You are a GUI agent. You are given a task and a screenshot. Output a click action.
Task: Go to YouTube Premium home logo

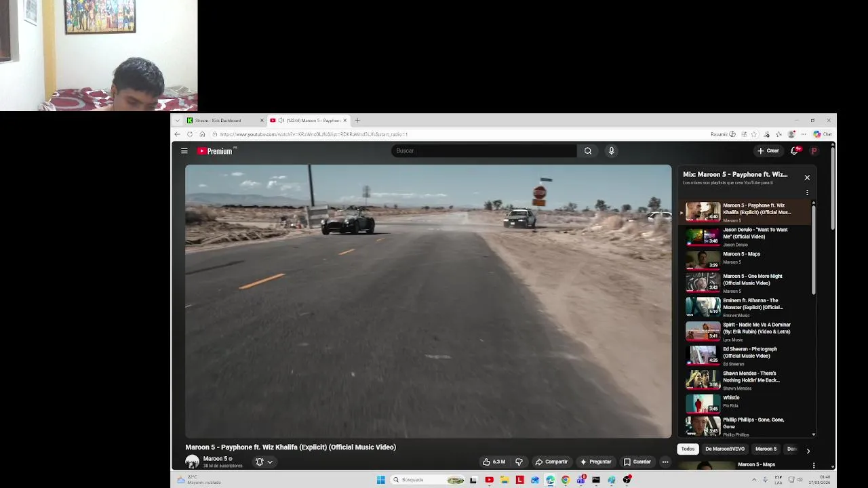click(216, 151)
